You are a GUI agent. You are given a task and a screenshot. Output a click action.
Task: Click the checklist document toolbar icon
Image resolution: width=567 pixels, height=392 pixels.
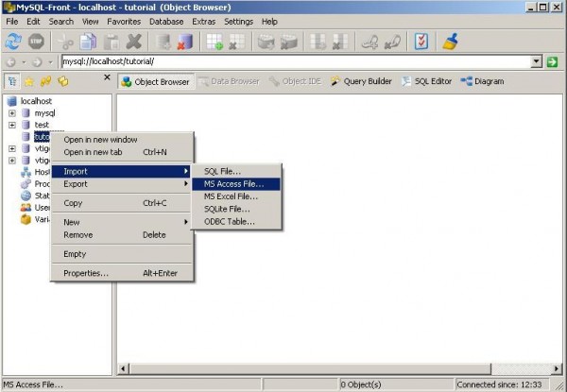coord(421,42)
